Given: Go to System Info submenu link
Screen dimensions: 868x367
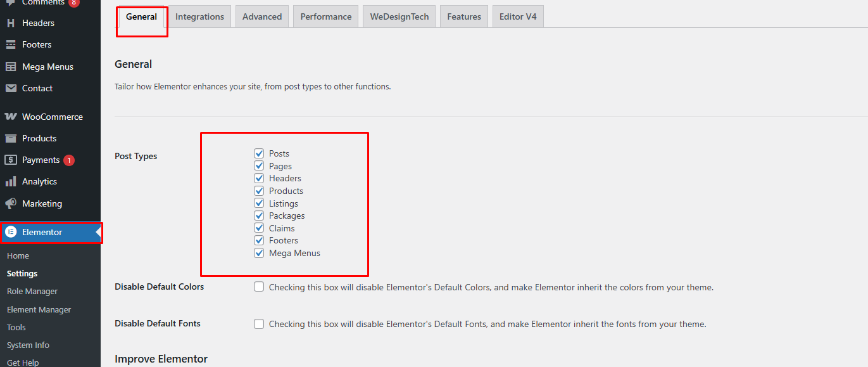Looking at the screenshot, I should (28, 345).
